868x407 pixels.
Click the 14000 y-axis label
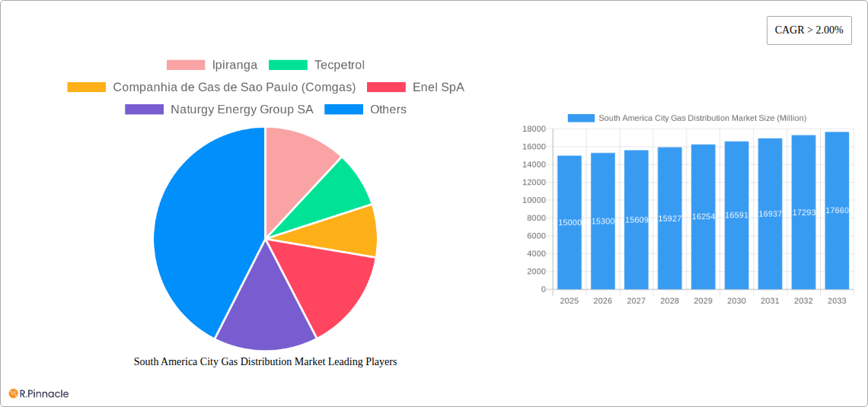(535, 165)
